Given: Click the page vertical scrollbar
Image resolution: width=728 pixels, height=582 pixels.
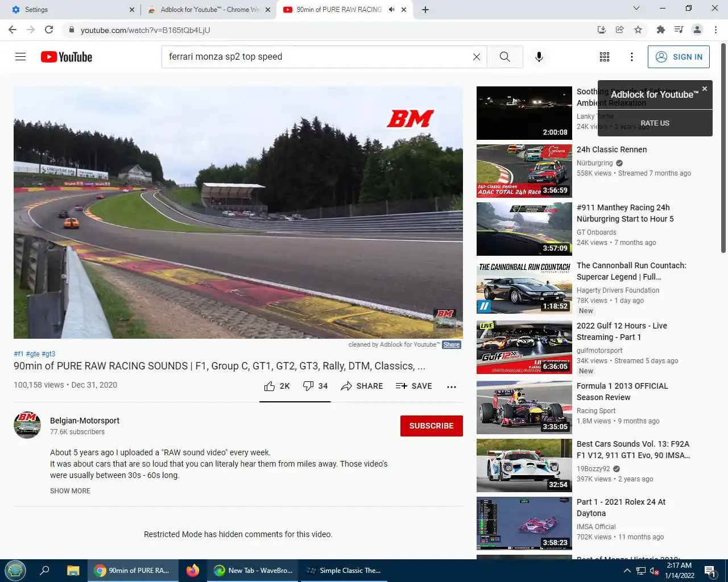Looking at the screenshot, I should (x=723, y=148).
